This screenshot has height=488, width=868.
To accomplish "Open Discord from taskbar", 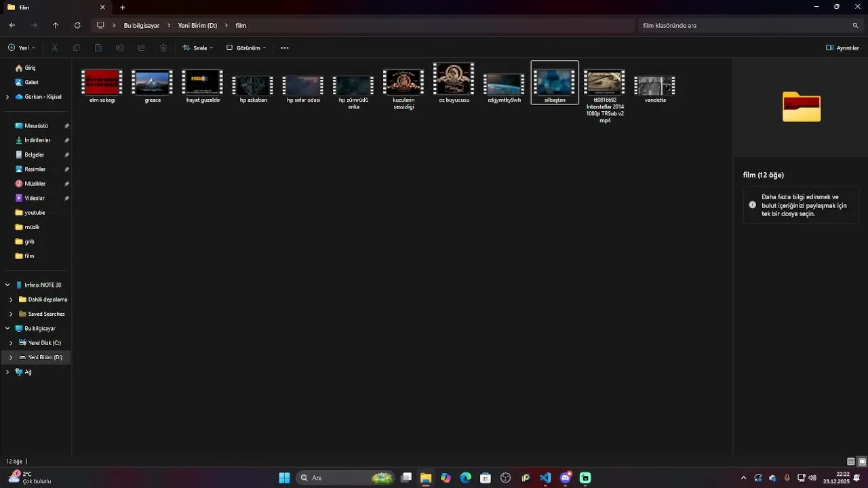I will (x=566, y=478).
